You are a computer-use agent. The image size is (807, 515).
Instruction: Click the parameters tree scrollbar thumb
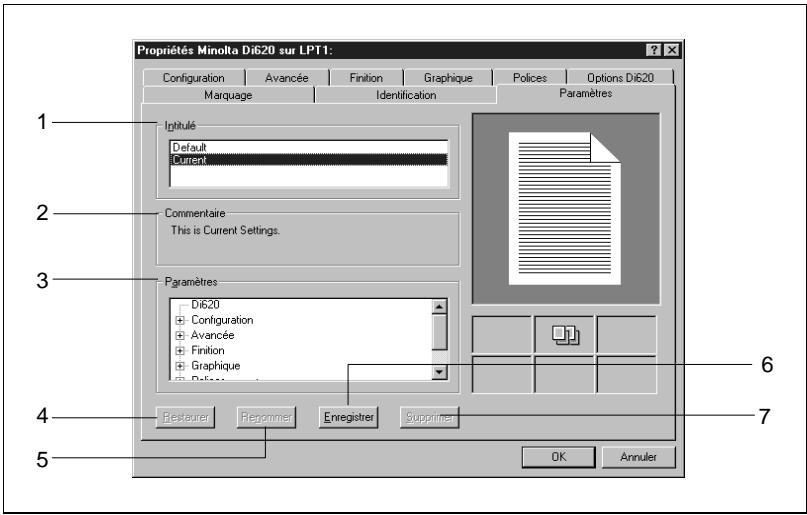tap(439, 332)
